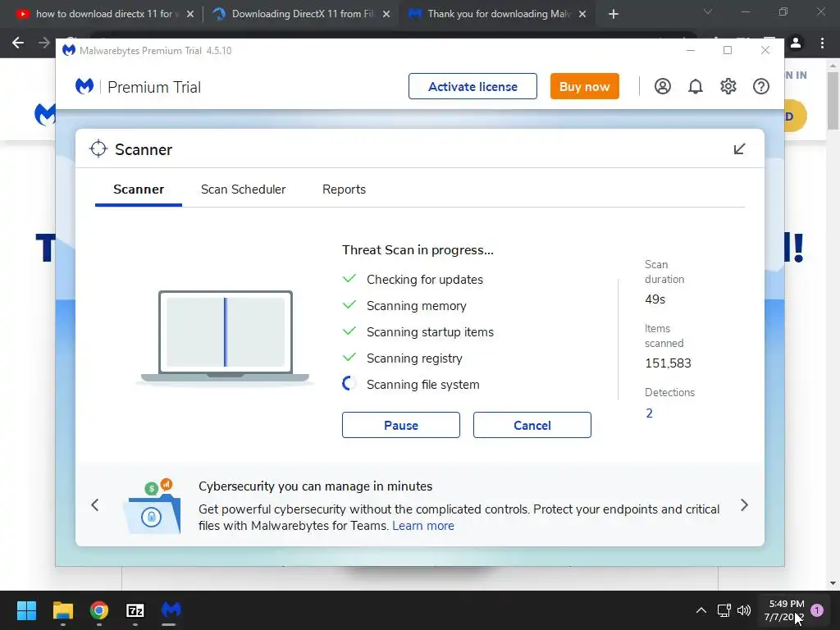Click the Buy now button
The height and width of the screenshot is (630, 840).
tap(584, 86)
